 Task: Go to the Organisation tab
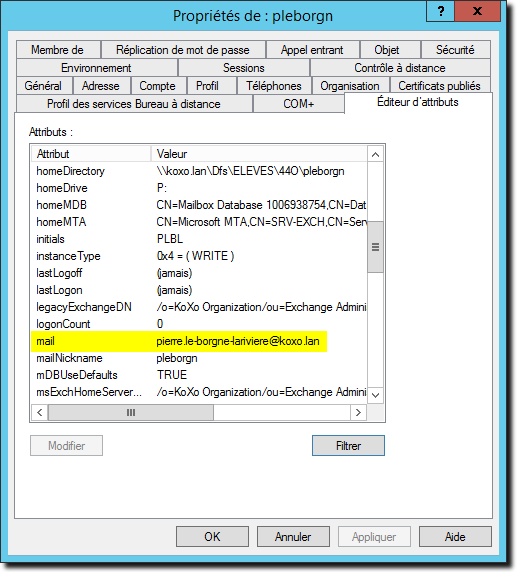coord(350,86)
